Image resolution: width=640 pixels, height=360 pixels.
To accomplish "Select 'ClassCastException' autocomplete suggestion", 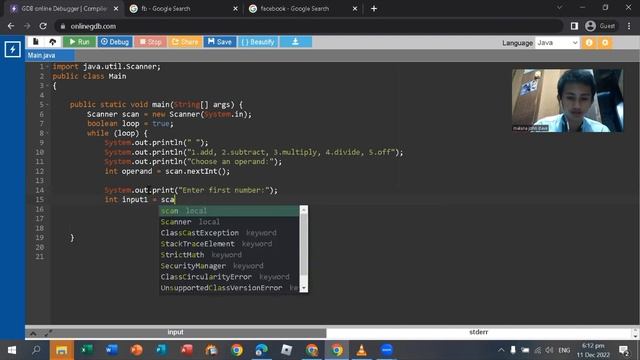I will pyautogui.click(x=229, y=233).
